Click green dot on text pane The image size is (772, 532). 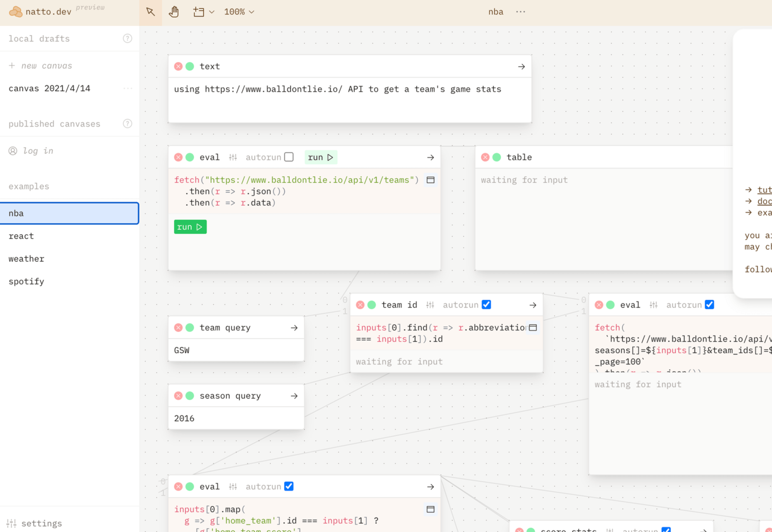click(190, 66)
